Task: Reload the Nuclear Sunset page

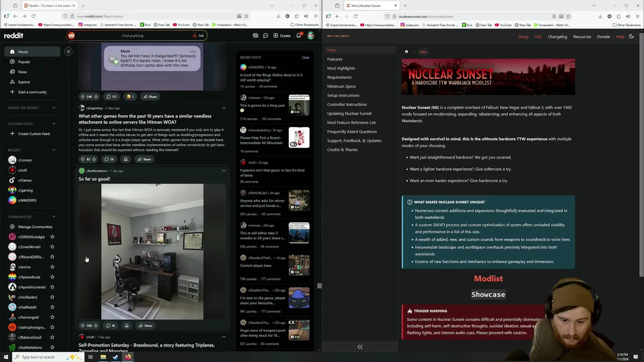Action: (x=355, y=16)
